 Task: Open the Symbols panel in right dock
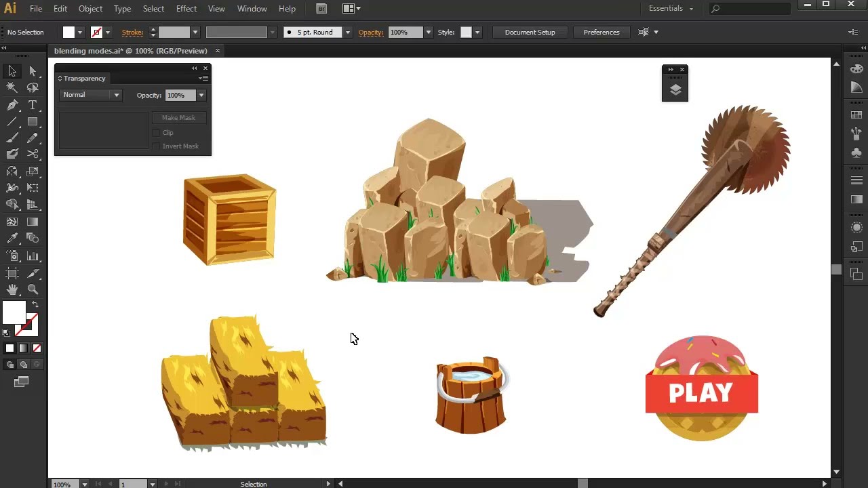[x=856, y=152]
